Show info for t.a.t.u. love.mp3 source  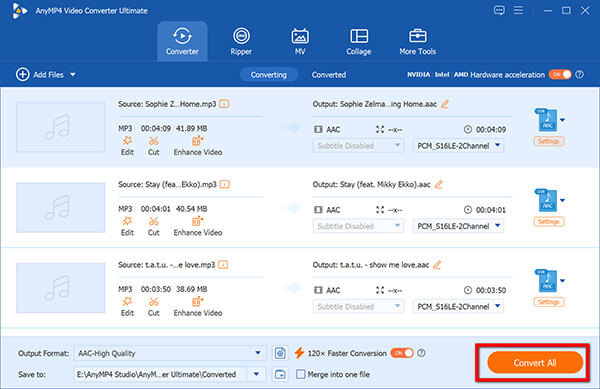point(223,265)
